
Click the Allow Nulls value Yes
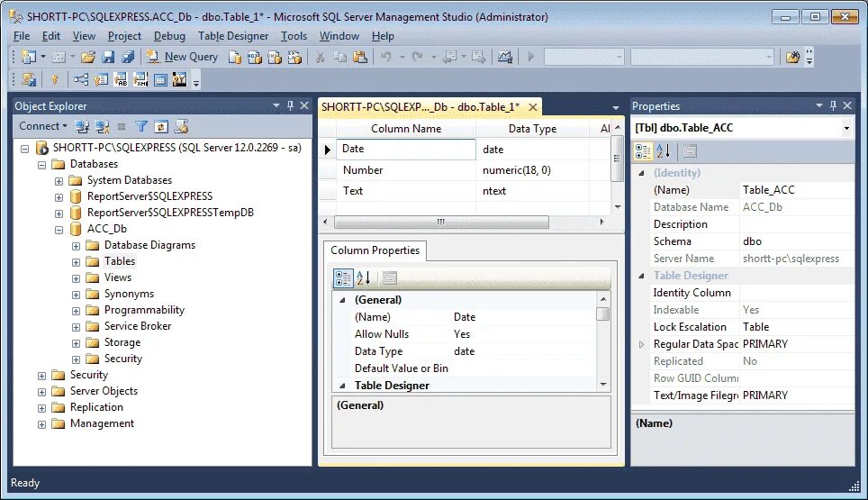tap(523, 334)
